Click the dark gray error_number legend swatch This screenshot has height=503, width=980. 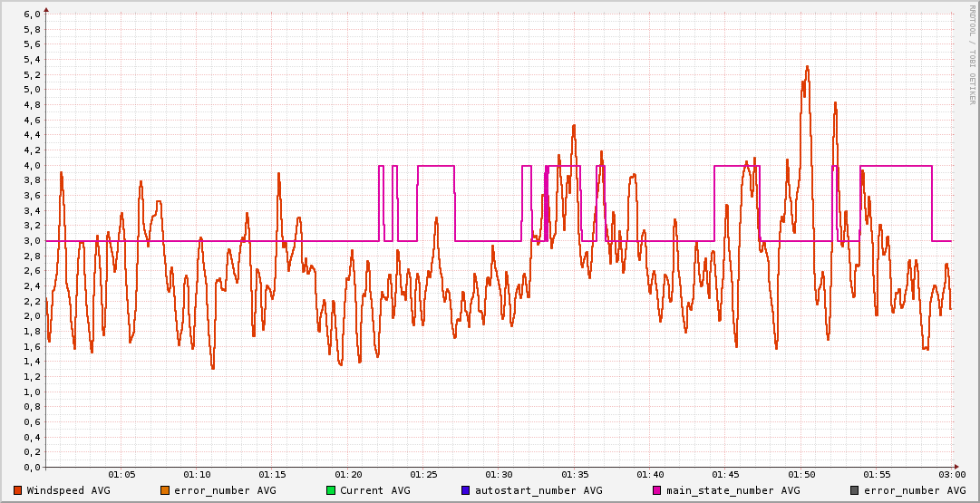click(853, 490)
